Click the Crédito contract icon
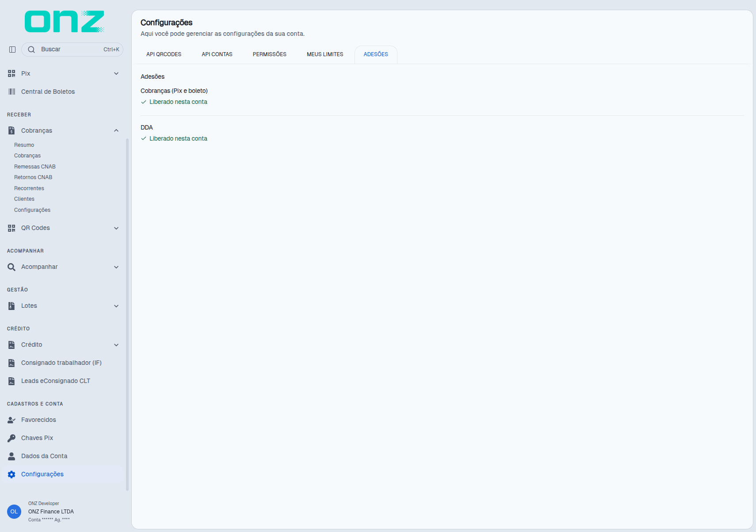Viewport: 756px width, 532px height. 11,345
